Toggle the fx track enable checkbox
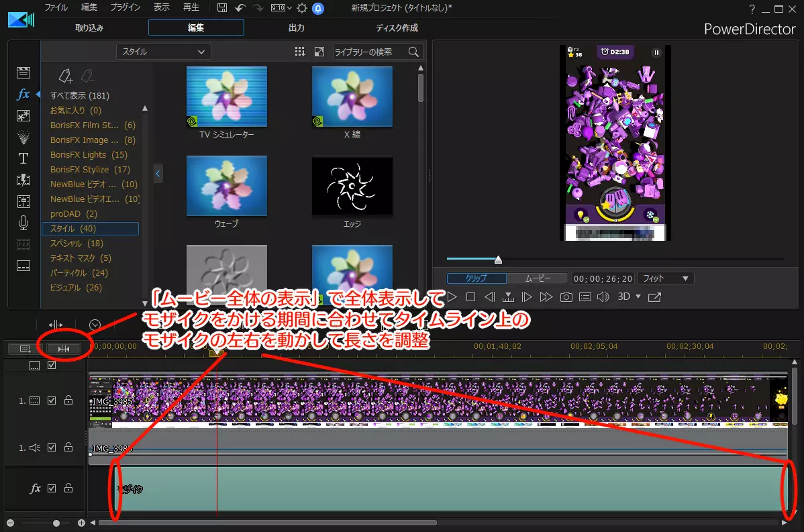This screenshot has width=804, height=532. click(x=52, y=488)
